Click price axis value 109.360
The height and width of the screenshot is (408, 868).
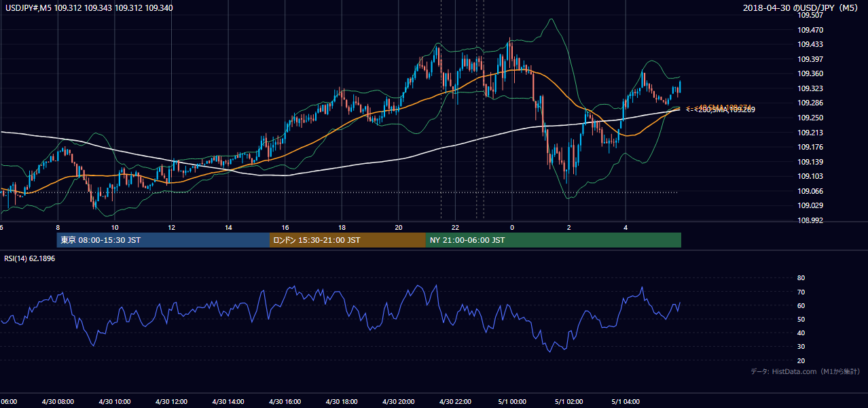(x=810, y=73)
